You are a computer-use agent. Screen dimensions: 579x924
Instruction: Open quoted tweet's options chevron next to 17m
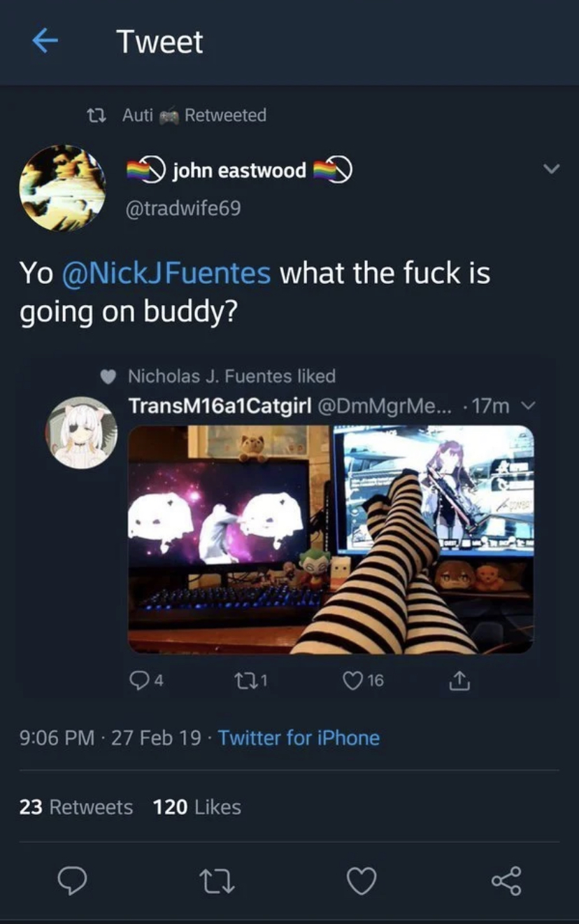528,406
